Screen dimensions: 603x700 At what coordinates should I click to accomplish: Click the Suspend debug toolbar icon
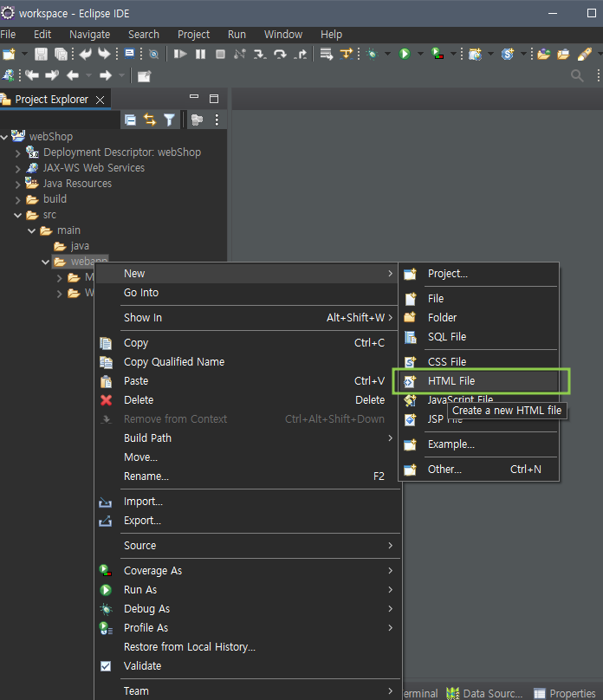coord(201,54)
